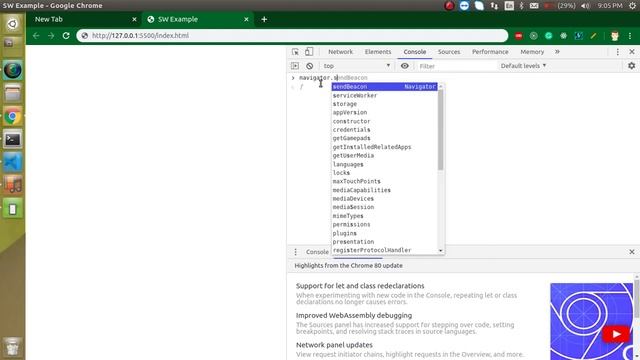The image size is (640, 360).
Task: Go back in browser history
Action: [36, 36]
